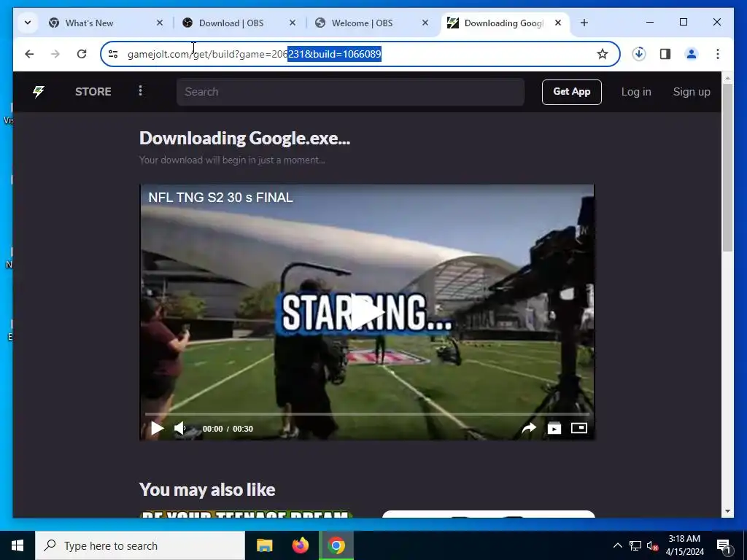The width and height of the screenshot is (747, 560).
Task: Select the Downloading Google tab
Action: (x=504, y=23)
